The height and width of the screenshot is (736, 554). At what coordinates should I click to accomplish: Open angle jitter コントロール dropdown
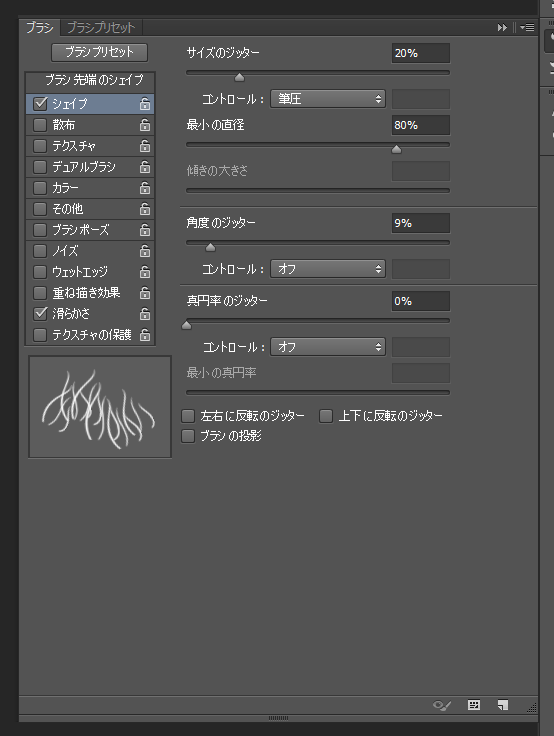(328, 269)
